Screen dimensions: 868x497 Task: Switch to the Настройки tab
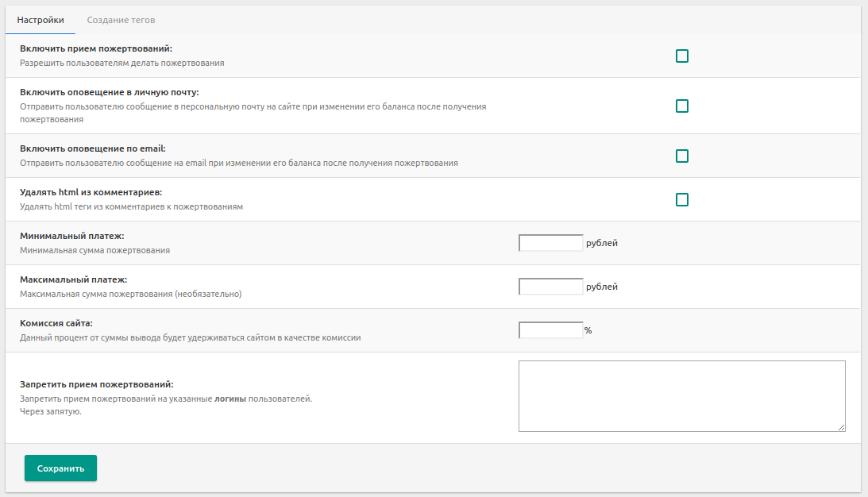(41, 20)
